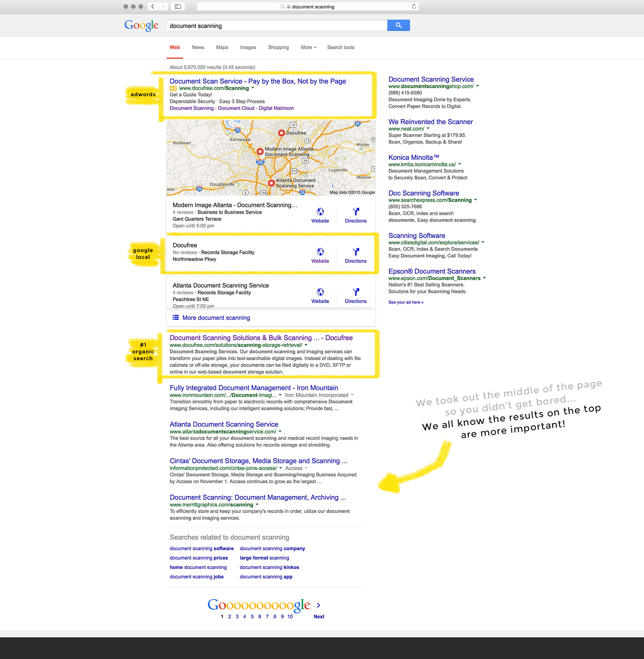
Task: Open Cintas' Document Storage result
Action: point(258,461)
